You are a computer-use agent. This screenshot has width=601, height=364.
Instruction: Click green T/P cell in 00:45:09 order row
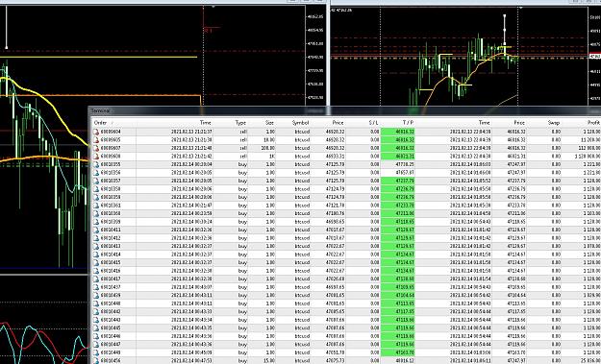point(398,352)
